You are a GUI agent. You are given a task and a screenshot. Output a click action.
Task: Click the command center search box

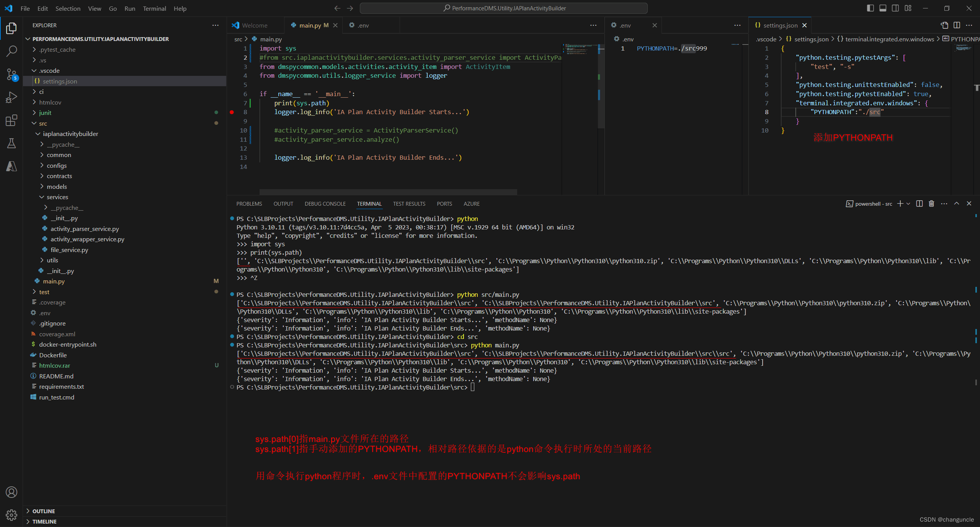[504, 8]
